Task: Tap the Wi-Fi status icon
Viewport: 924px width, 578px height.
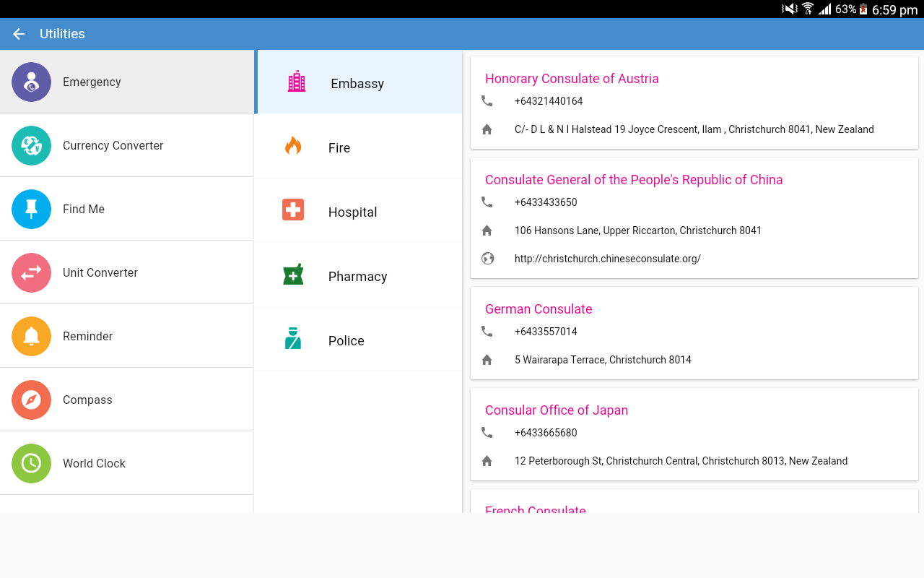Action: pos(808,9)
